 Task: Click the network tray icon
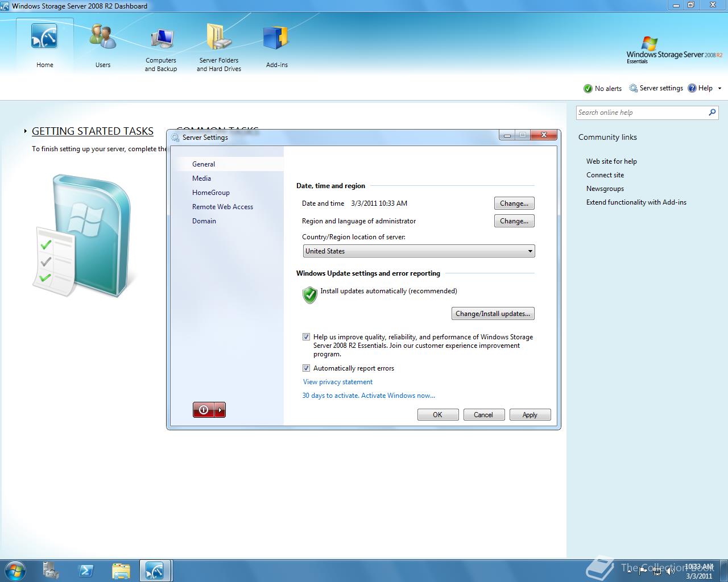657,571
